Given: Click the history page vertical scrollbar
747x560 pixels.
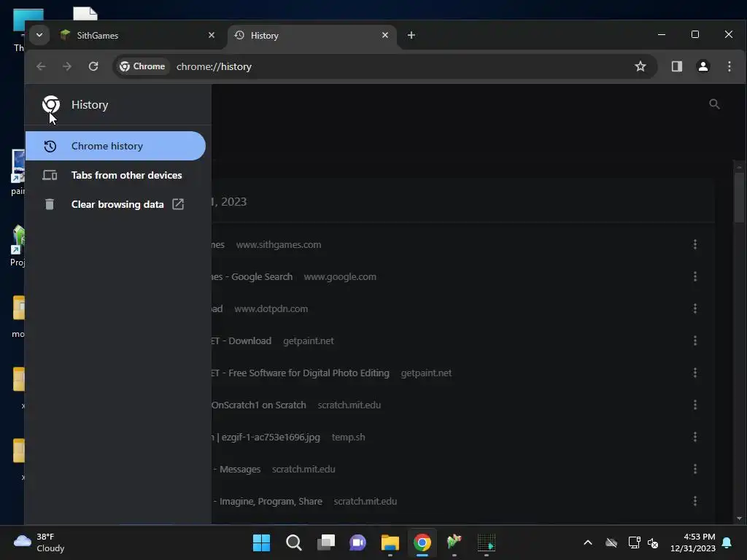Looking at the screenshot, I should [x=740, y=198].
